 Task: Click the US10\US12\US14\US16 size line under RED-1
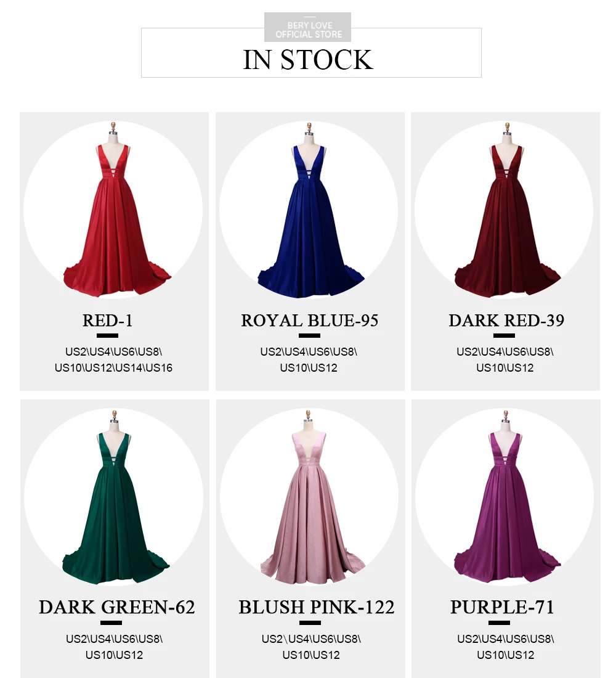[x=113, y=368]
